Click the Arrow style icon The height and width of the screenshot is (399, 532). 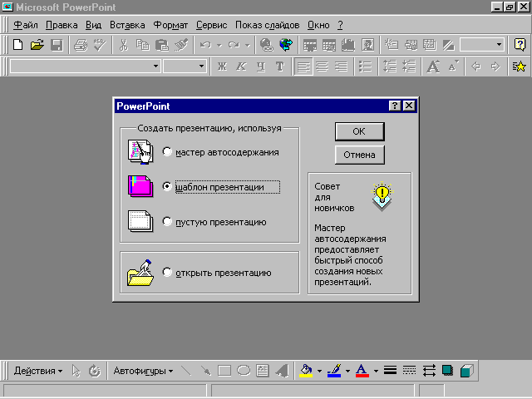coord(429,371)
